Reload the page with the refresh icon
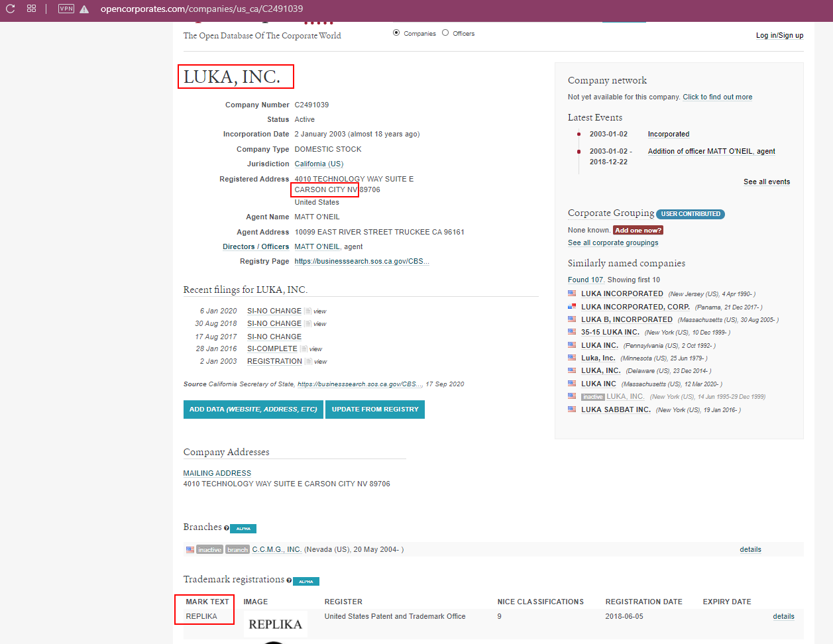The width and height of the screenshot is (833, 644). coord(11,9)
